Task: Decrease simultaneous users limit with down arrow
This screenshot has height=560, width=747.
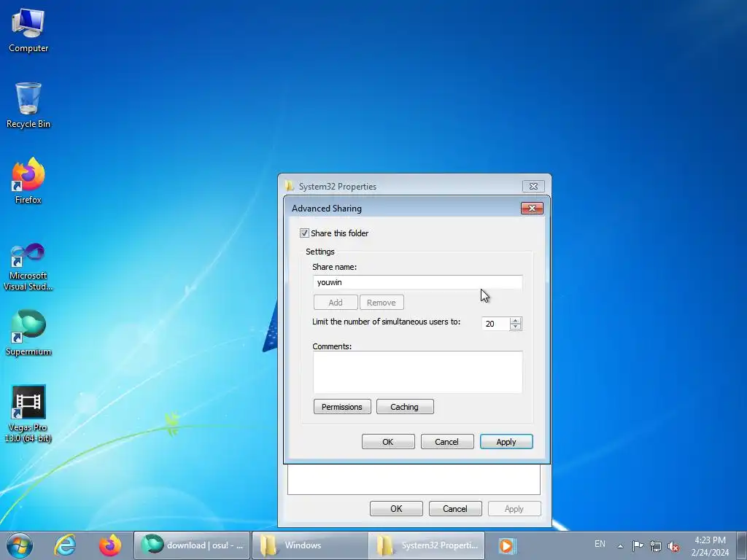Action: point(516,327)
